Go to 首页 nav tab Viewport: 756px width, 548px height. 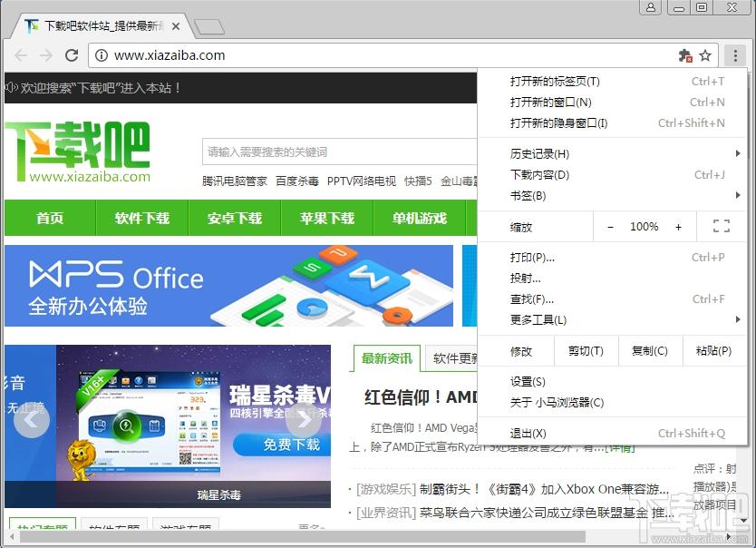pyautogui.click(x=50, y=218)
